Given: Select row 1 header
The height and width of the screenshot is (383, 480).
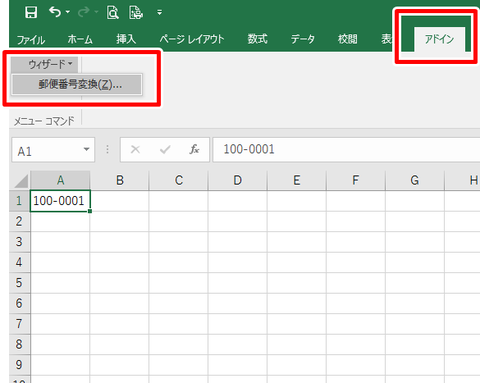Looking at the screenshot, I should 19,201.
